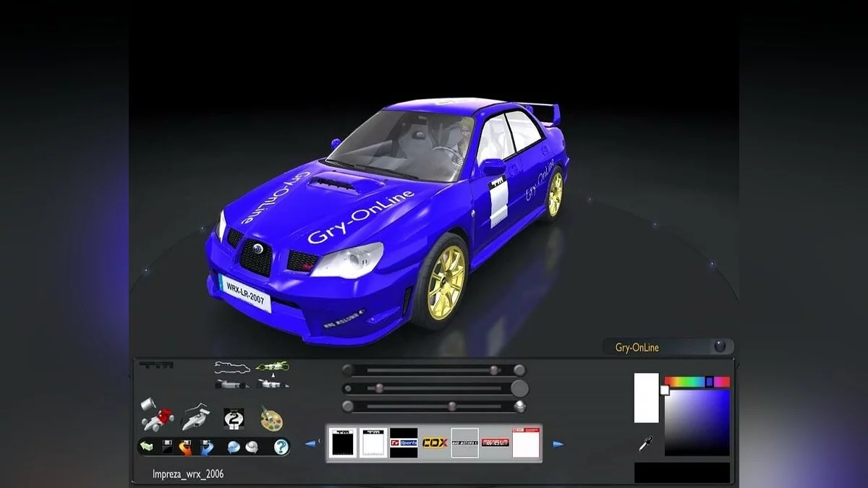Select the solid side car view

(x=232, y=383)
